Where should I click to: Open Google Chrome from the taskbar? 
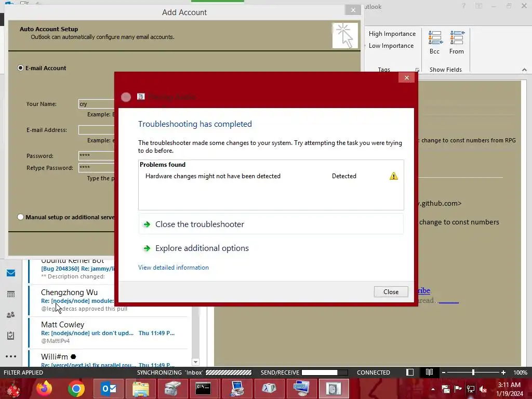[x=76, y=389]
